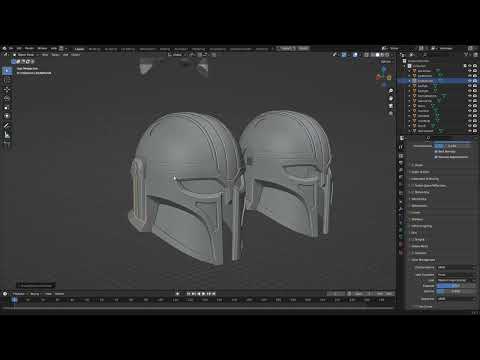Open the Blender logo menu
The width and height of the screenshot is (480, 360).
(x=4, y=48)
